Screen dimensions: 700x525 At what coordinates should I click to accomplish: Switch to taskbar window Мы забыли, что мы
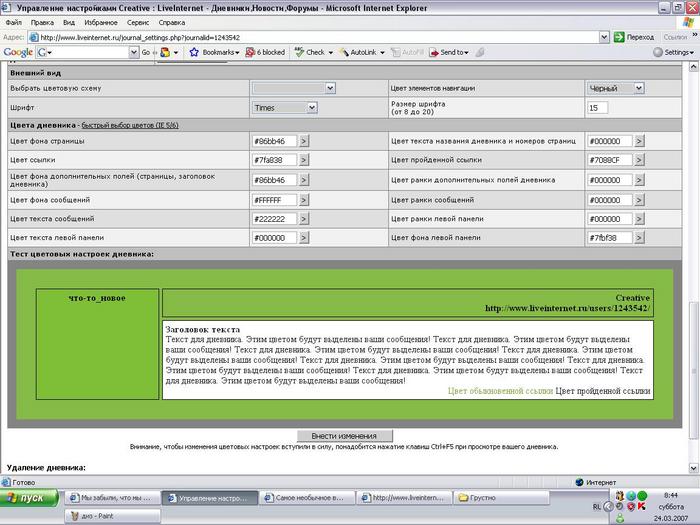point(112,498)
